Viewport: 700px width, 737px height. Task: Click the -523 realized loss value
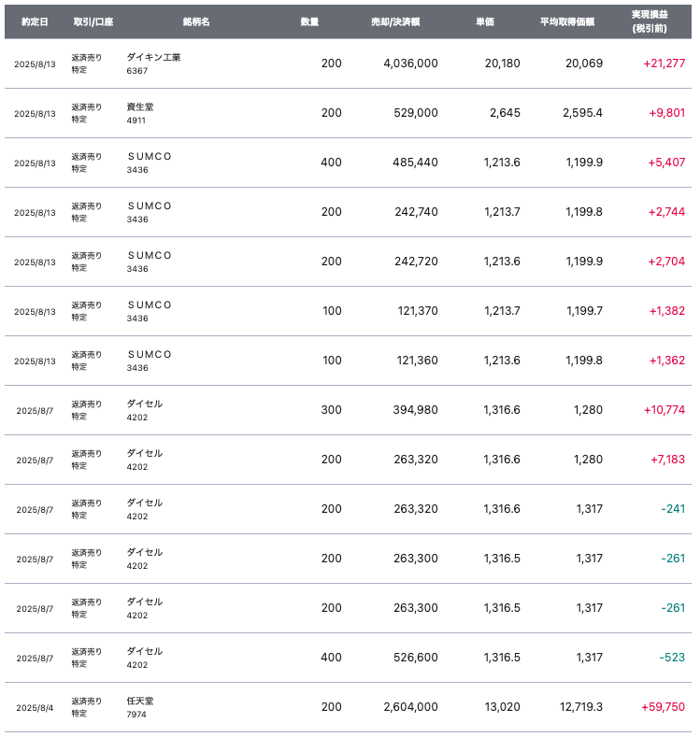pos(672,658)
